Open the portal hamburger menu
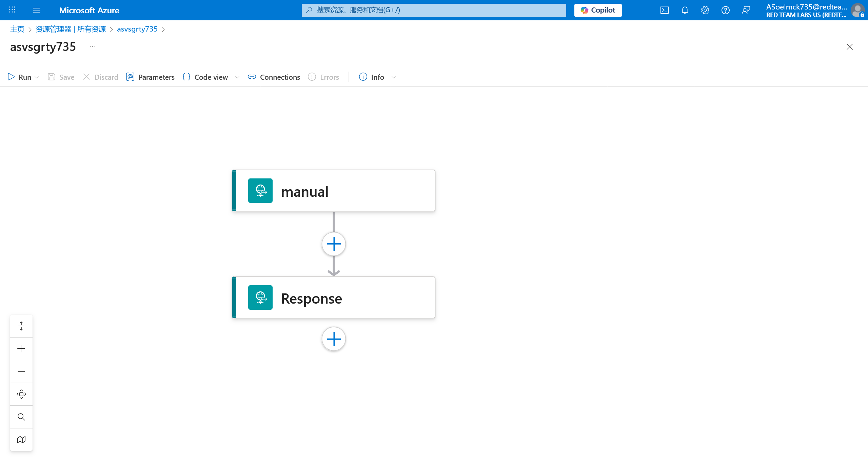868x461 pixels. click(x=37, y=10)
